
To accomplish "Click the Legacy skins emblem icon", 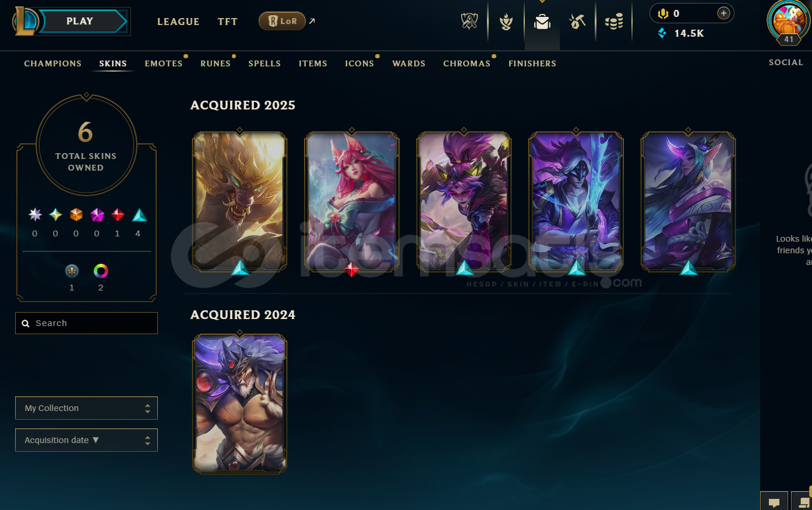I will pyautogui.click(x=72, y=271).
